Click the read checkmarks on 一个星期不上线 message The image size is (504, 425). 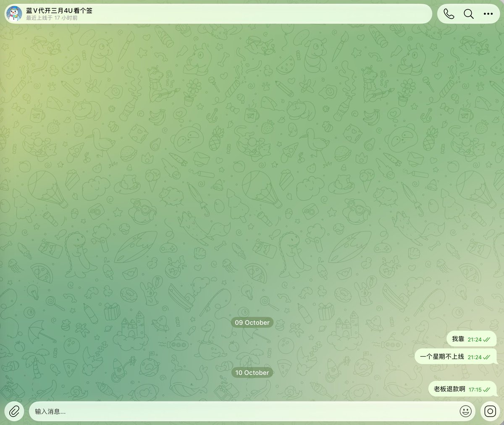[x=487, y=357]
